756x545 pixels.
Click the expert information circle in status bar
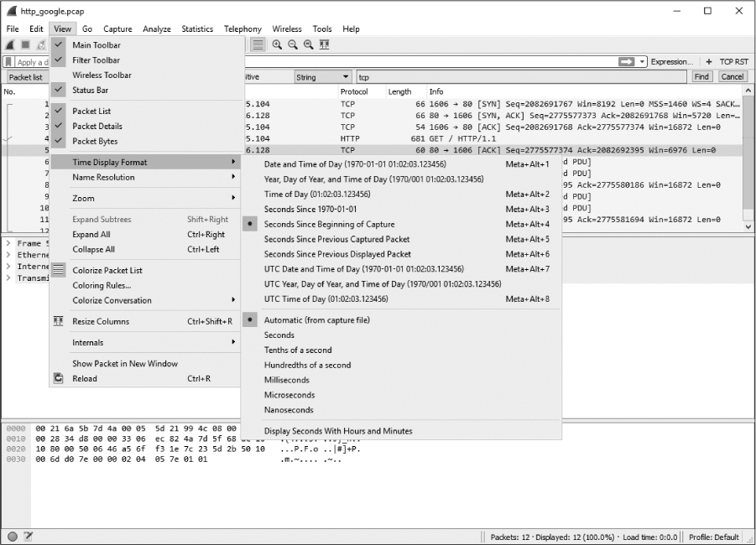(12, 537)
